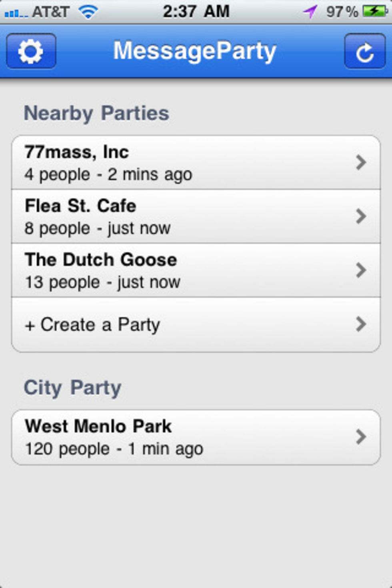Tap the City Party section header
Viewport: 392px width, 588px height.
(x=72, y=388)
